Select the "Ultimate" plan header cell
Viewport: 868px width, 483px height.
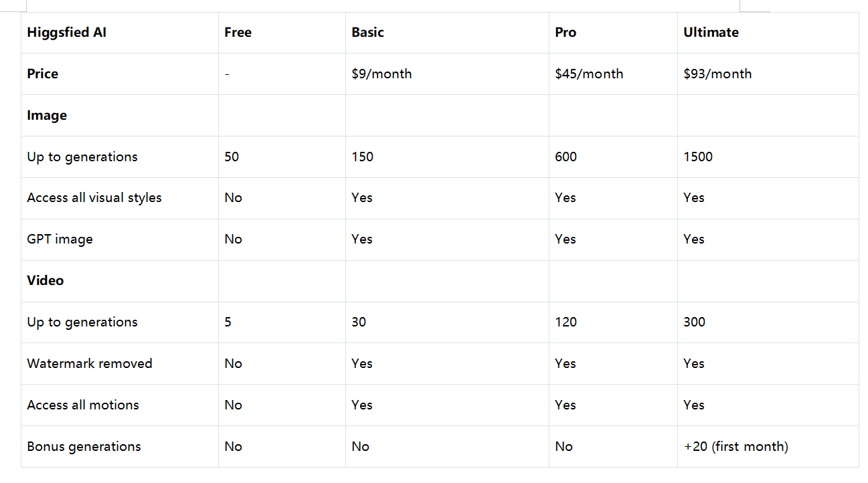tap(711, 33)
